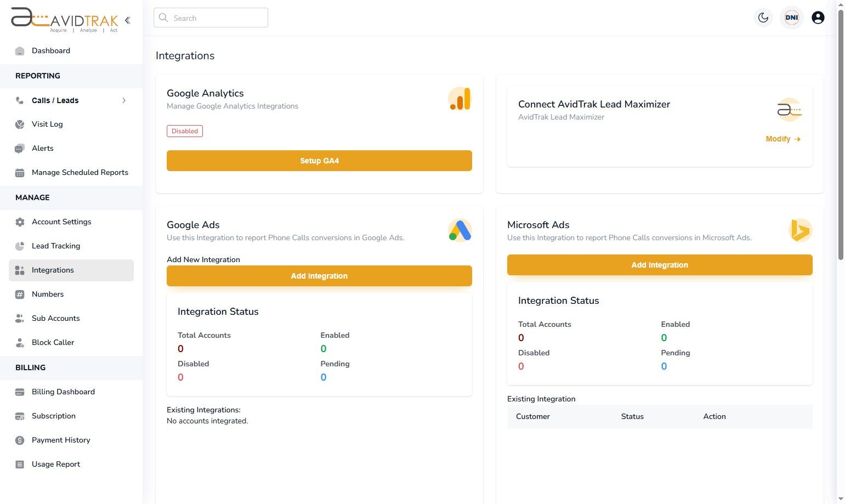Expand the Calls / Leads submenu chevron
Image resolution: width=845 pixels, height=504 pixels.
(x=124, y=100)
